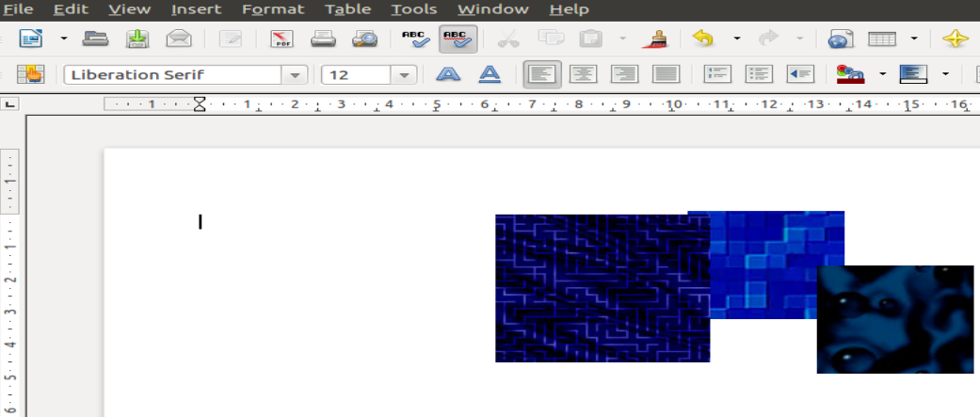The height and width of the screenshot is (417, 980).
Task: Toggle Underline with the underlined A icon
Action: pos(490,75)
